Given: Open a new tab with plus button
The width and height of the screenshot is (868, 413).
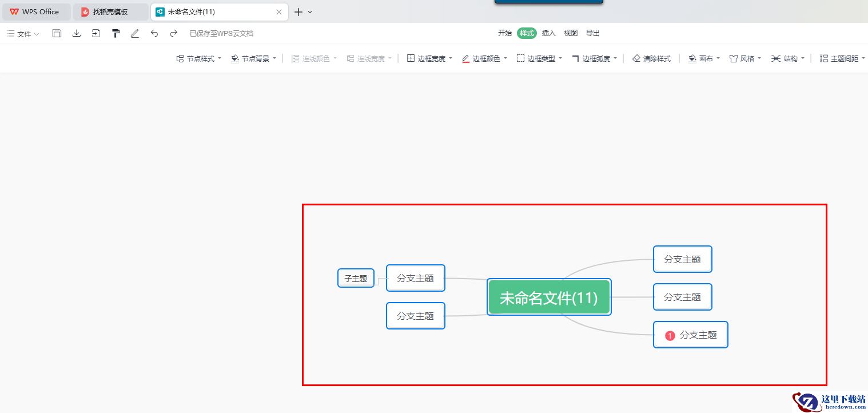Looking at the screenshot, I should (x=298, y=12).
